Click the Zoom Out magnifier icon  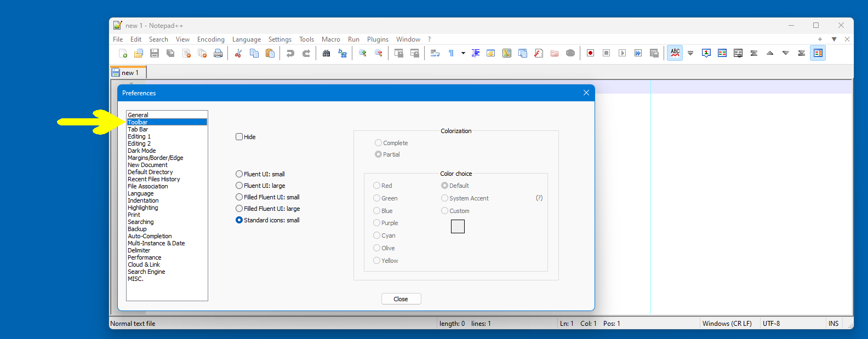click(379, 53)
